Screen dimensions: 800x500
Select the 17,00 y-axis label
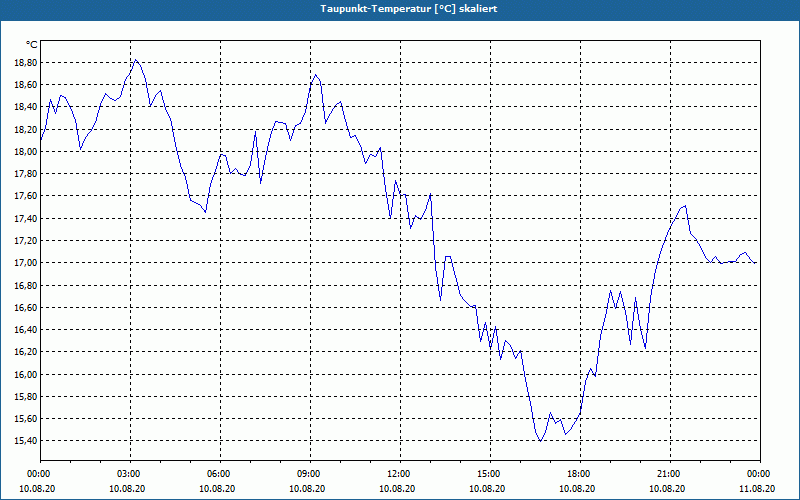click(x=25, y=263)
